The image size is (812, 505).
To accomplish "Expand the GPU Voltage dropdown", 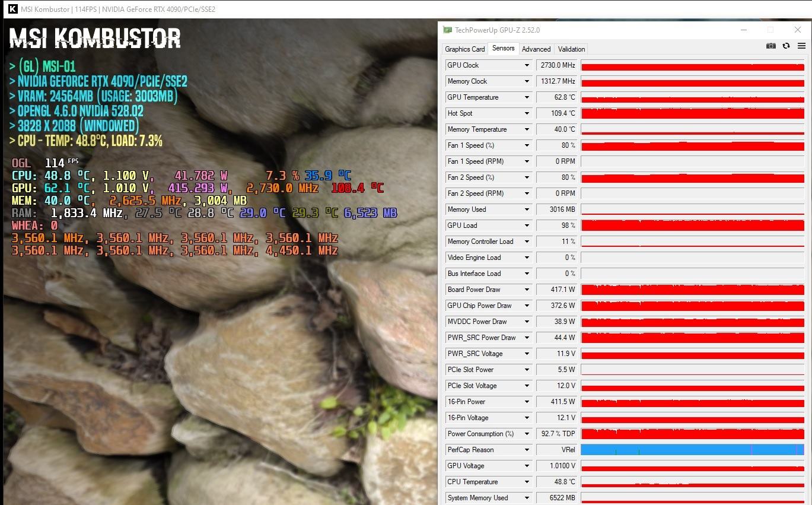I will pos(526,466).
